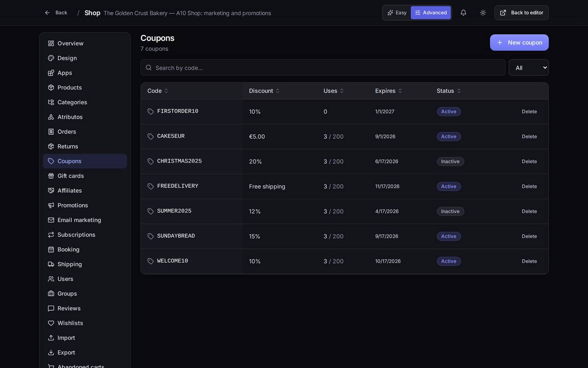Sort coupons by Discount column
Image resolution: width=588 pixels, height=368 pixels.
click(264, 91)
